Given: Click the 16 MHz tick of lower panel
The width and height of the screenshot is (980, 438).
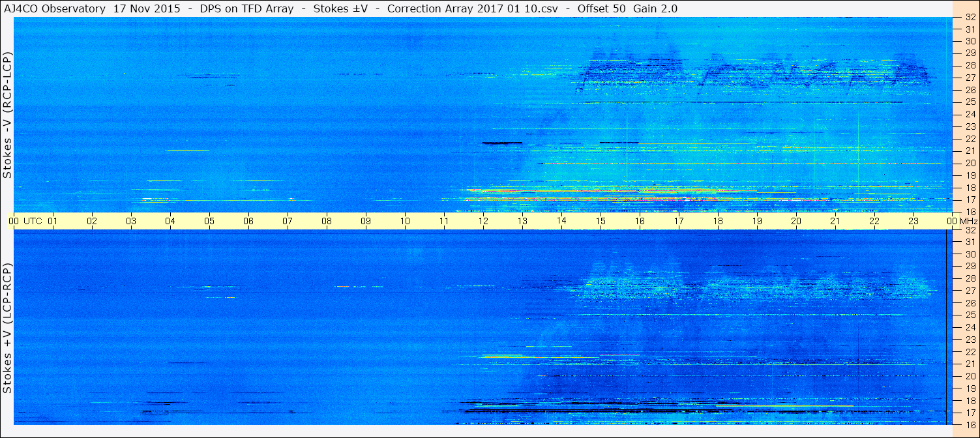Looking at the screenshot, I should (x=970, y=424).
